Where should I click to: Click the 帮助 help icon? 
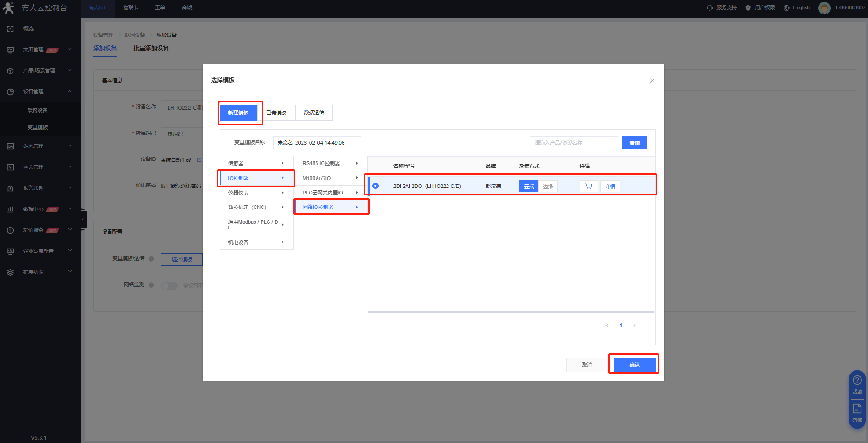(x=857, y=381)
